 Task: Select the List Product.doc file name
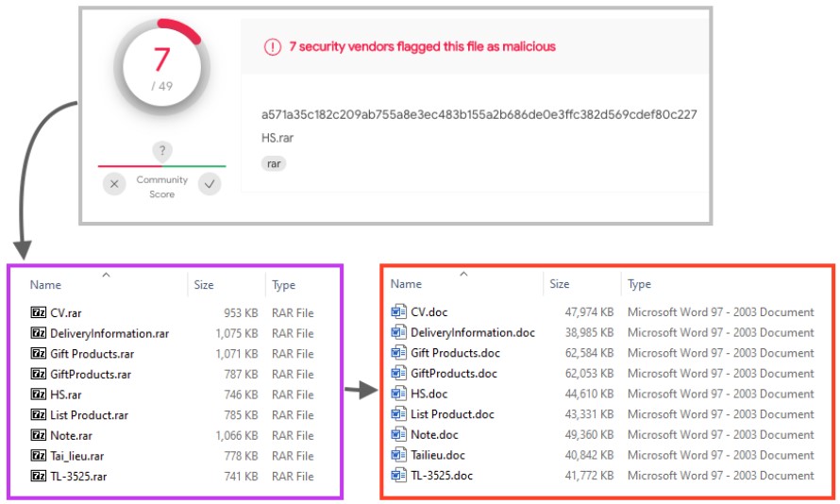pos(452,414)
